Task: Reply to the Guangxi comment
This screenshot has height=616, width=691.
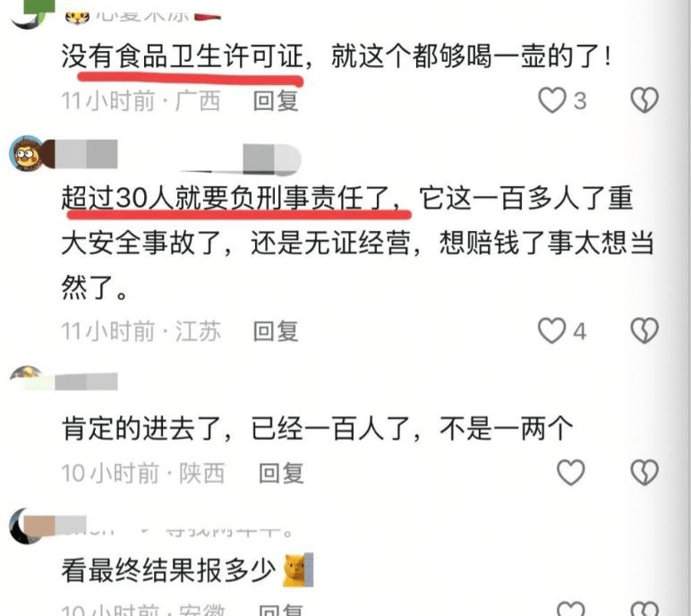Action: click(x=276, y=100)
